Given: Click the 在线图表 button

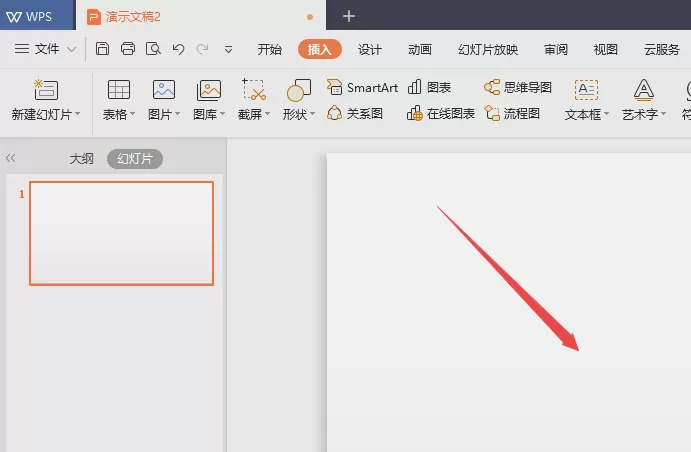Looking at the screenshot, I should (x=441, y=114).
